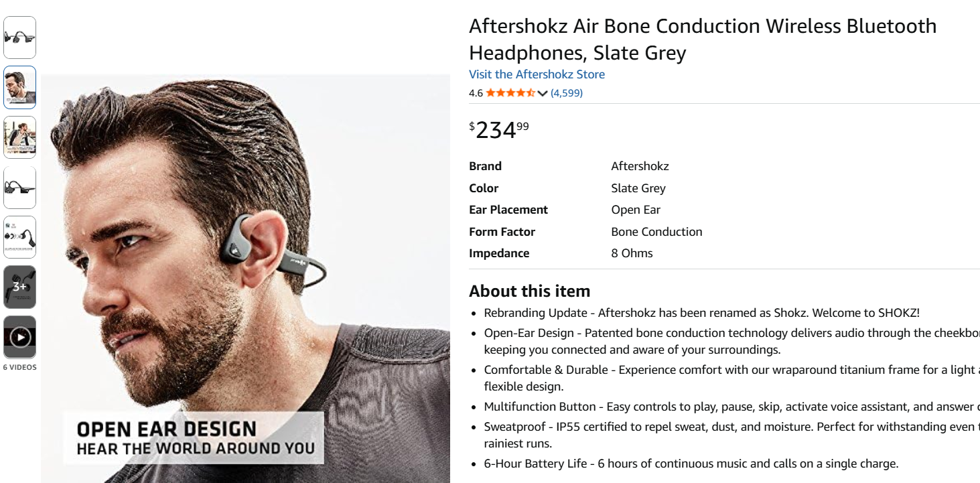Click the Aftershokz Air product title
The width and height of the screenshot is (980, 483).
pos(702,39)
